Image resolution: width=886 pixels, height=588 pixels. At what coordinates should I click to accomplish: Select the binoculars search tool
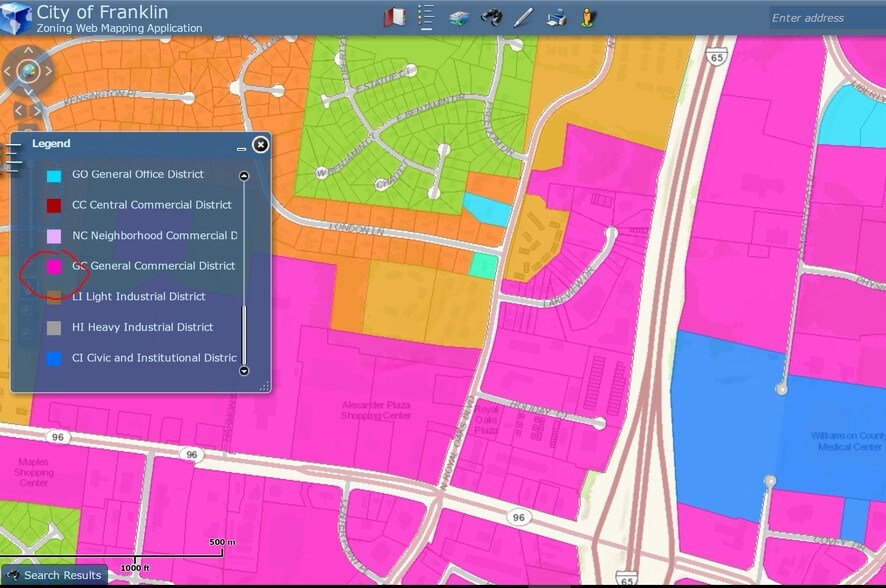[491, 17]
